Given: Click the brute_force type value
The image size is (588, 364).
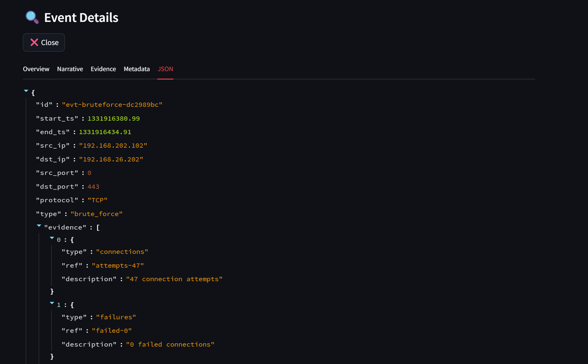Looking at the screenshot, I should pos(96,214).
